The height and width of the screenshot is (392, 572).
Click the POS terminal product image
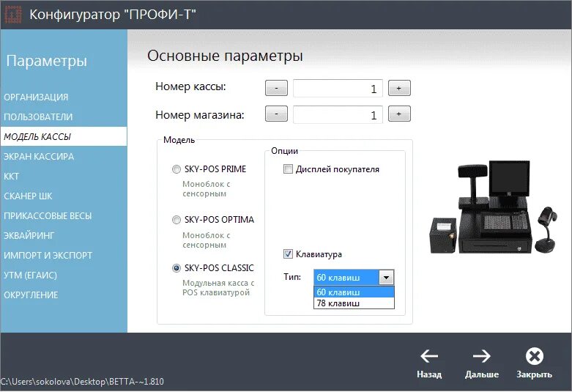tap(494, 207)
